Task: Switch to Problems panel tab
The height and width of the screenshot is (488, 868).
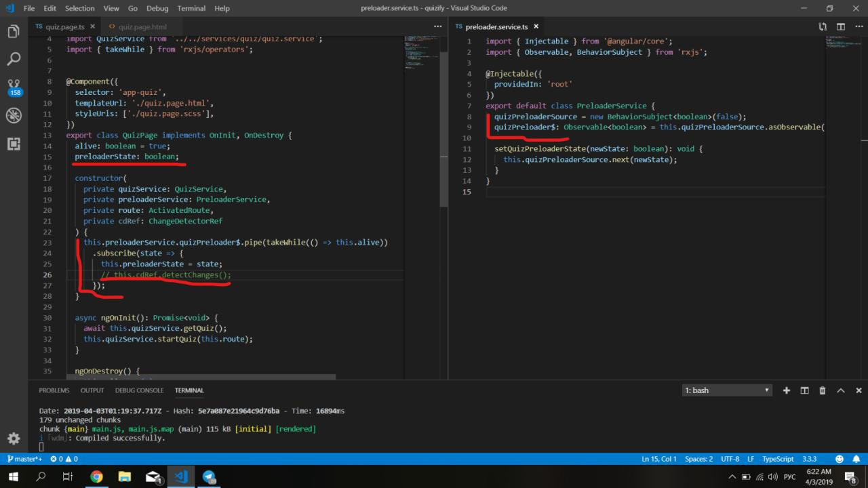Action: click(54, 390)
